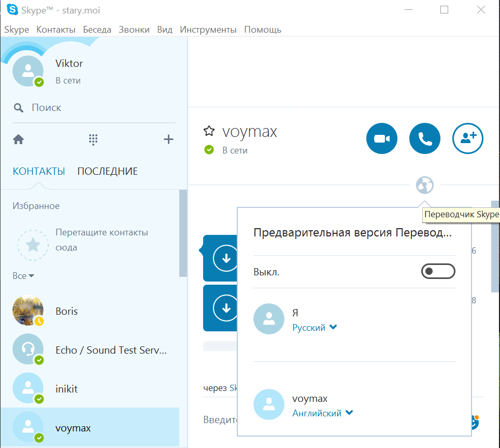Minimize the Skype window
This screenshot has height=448, width=500.
[x=408, y=10]
